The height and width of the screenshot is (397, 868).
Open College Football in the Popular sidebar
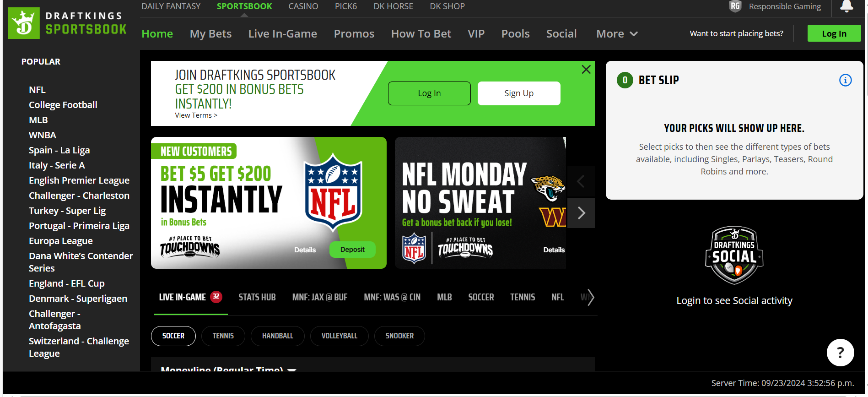[63, 105]
